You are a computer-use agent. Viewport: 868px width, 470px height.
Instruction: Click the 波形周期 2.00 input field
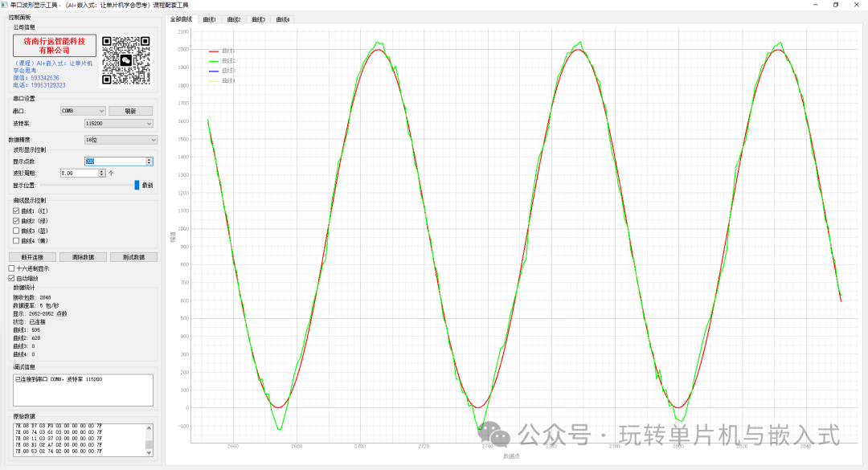[79, 174]
